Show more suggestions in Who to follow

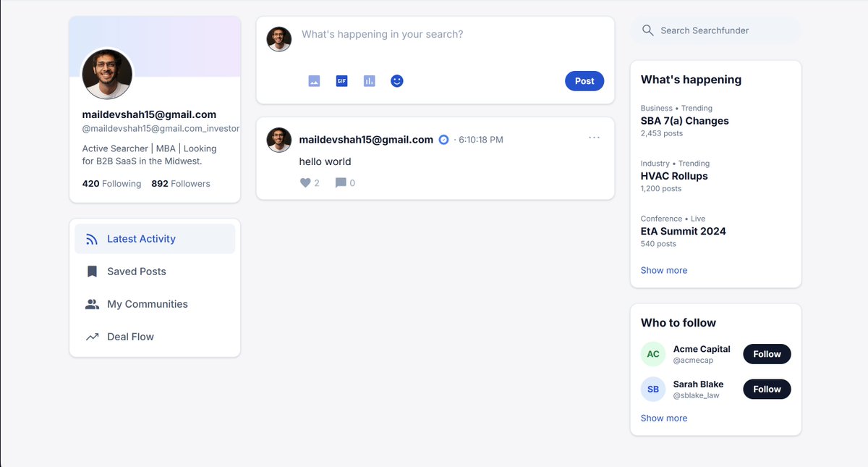[x=664, y=418]
